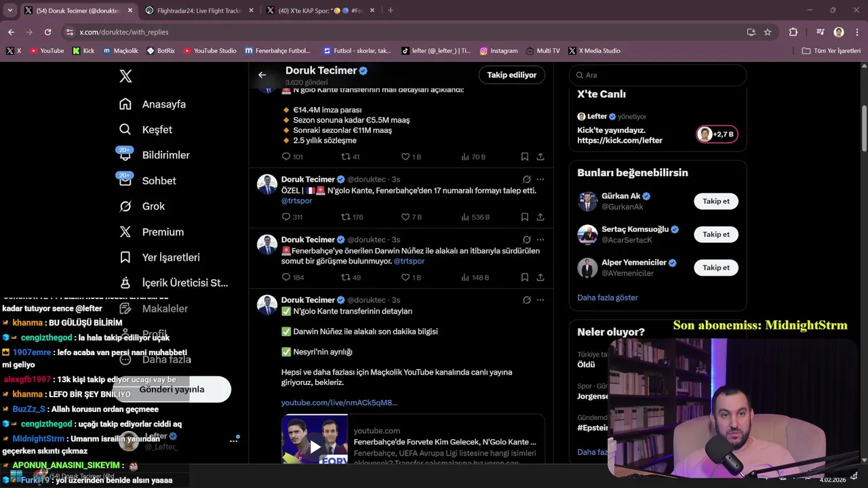Bookmark the Darwin Núñez görüşme post

pos(524,277)
